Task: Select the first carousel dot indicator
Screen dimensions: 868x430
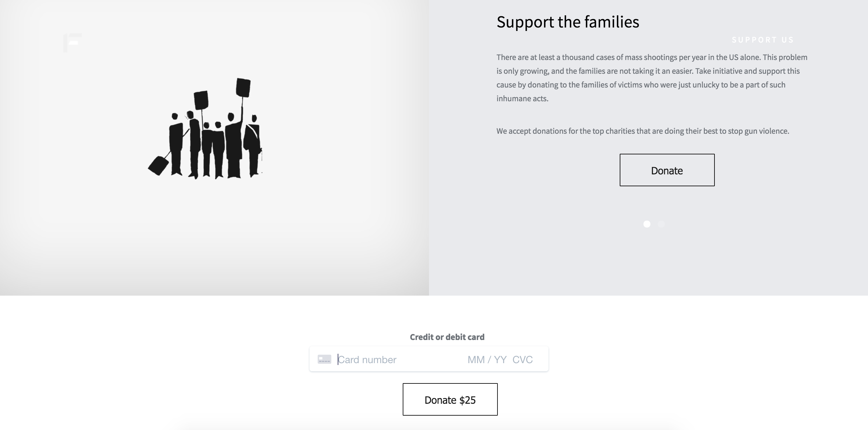Action: [x=647, y=224]
